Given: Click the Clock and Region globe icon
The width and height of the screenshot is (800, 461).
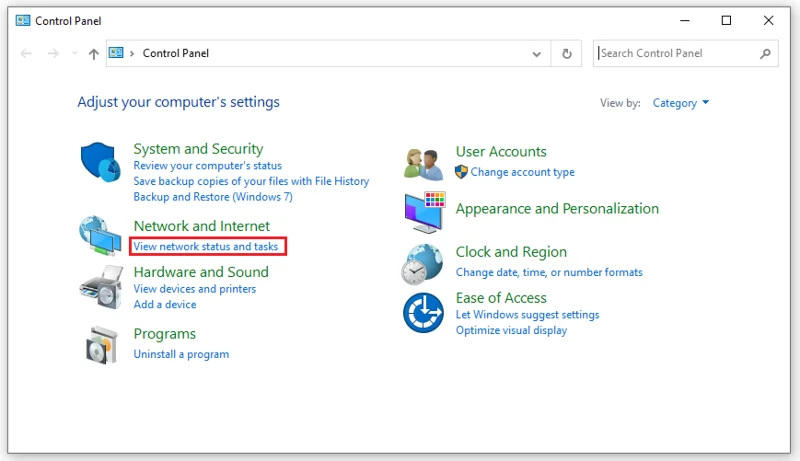Looking at the screenshot, I should (422, 264).
